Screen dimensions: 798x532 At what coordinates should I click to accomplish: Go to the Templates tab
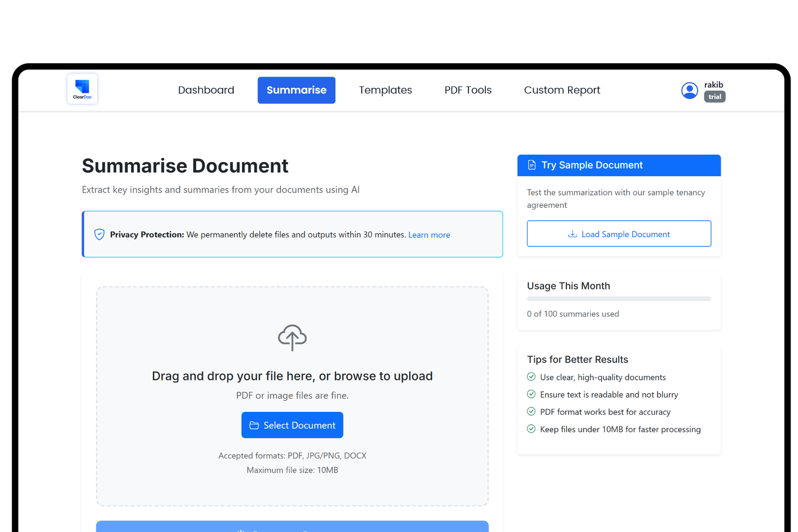coord(386,90)
